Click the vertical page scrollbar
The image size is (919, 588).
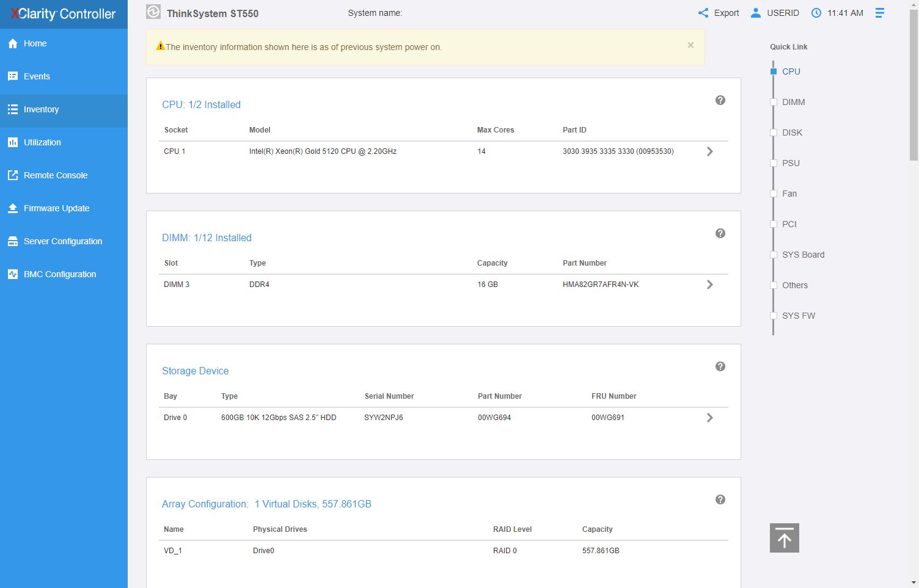coord(914,85)
